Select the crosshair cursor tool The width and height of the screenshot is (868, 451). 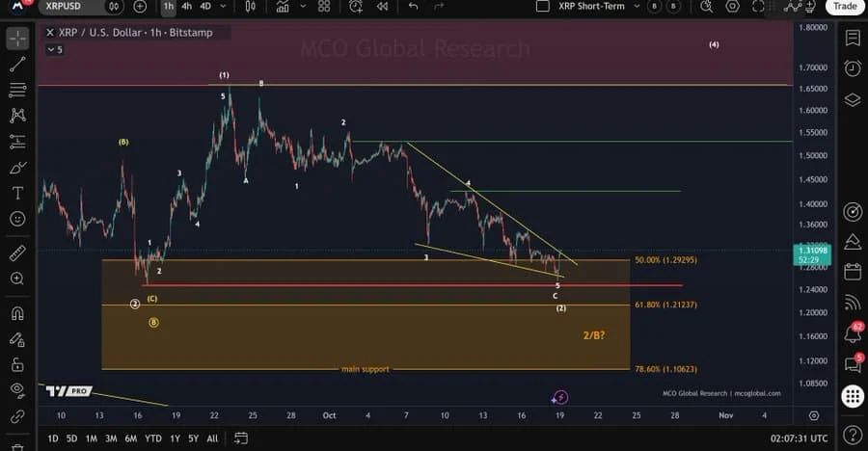pyautogui.click(x=17, y=39)
